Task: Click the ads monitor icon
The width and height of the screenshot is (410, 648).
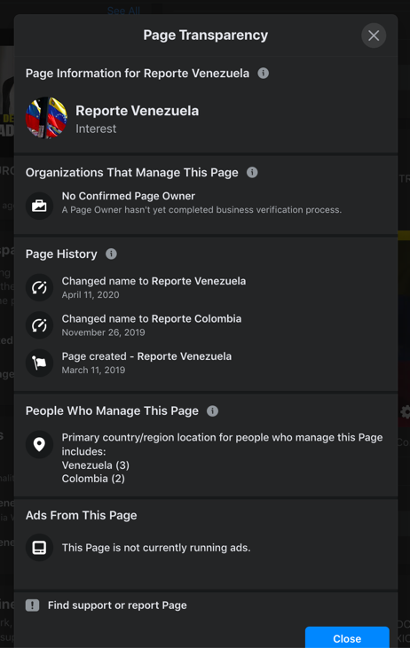Action: 39,548
